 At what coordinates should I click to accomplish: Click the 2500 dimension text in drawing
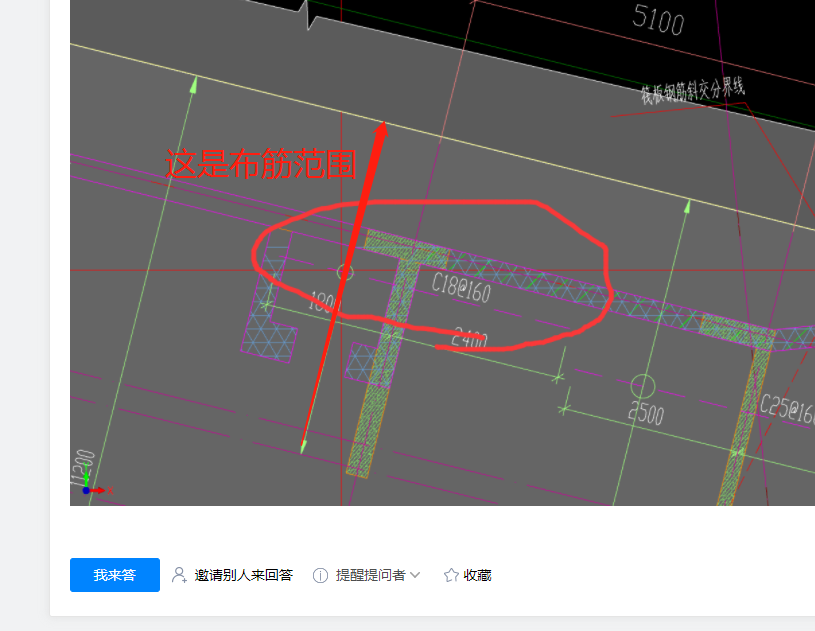(x=646, y=413)
